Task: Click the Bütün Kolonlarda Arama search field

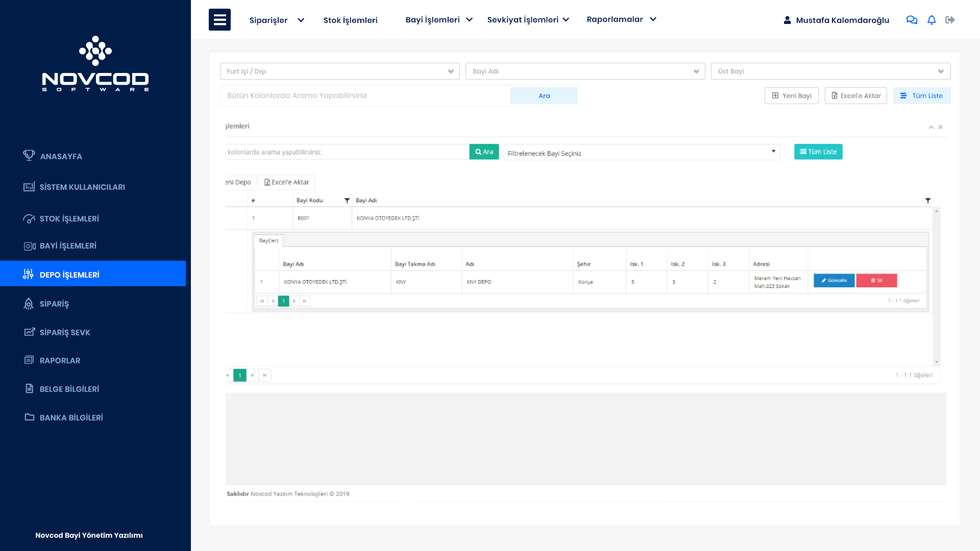Action: pos(365,96)
